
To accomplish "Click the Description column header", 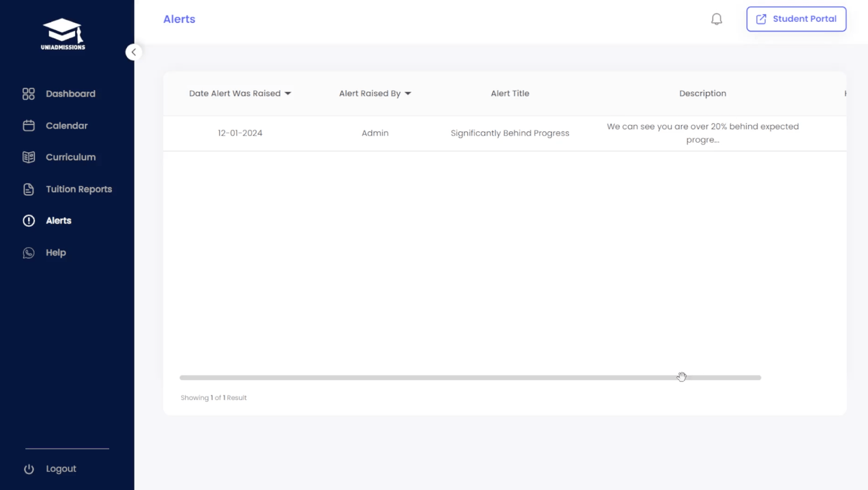I will [x=702, y=93].
